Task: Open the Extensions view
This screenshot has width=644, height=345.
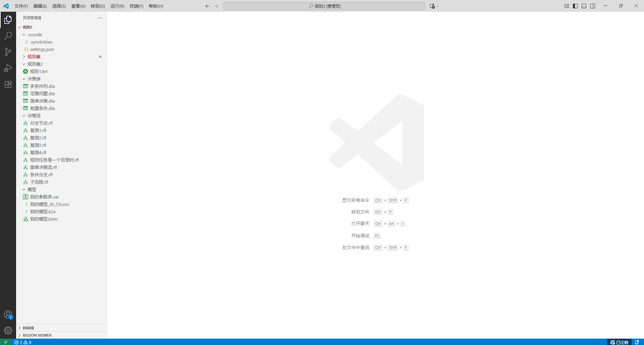Action: (8, 84)
